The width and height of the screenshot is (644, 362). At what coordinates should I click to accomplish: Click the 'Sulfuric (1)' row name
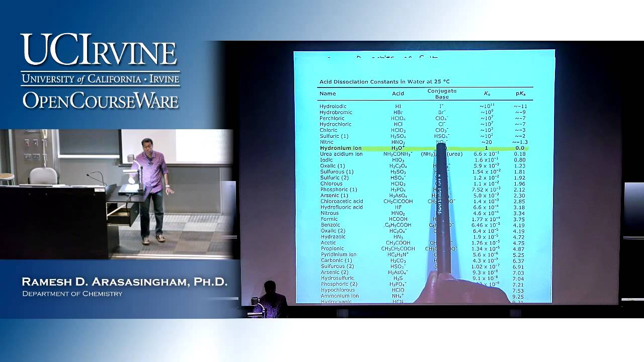[334, 136]
